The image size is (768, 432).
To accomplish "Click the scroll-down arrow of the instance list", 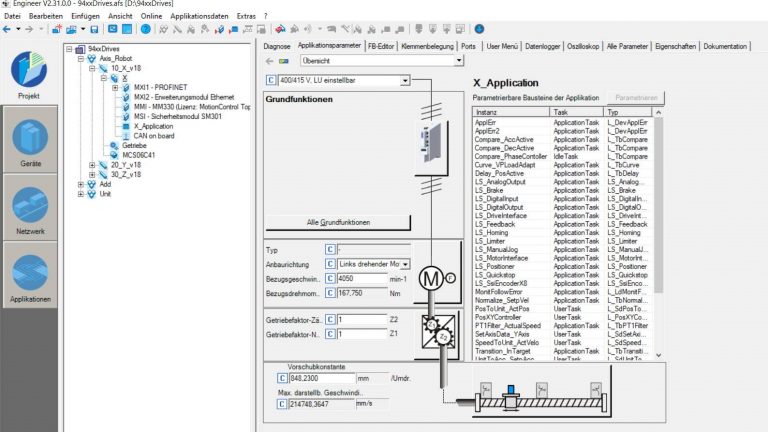I will point(659,355).
